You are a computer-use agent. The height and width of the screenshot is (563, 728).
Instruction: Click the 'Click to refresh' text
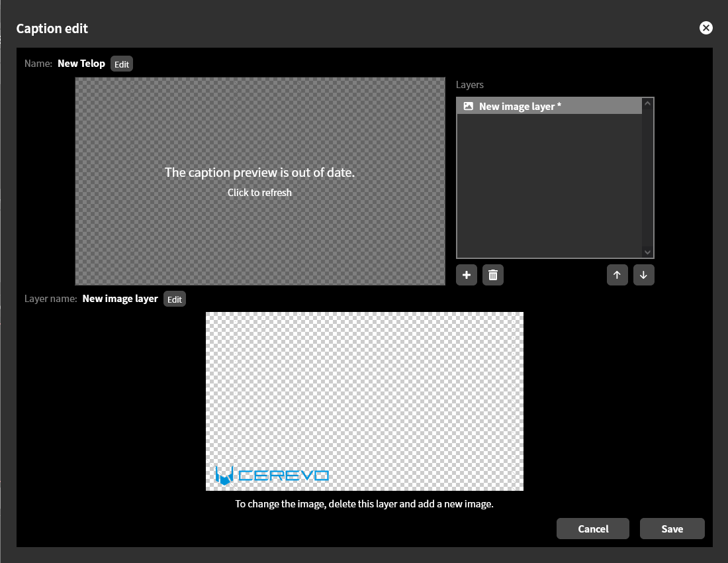click(x=259, y=193)
